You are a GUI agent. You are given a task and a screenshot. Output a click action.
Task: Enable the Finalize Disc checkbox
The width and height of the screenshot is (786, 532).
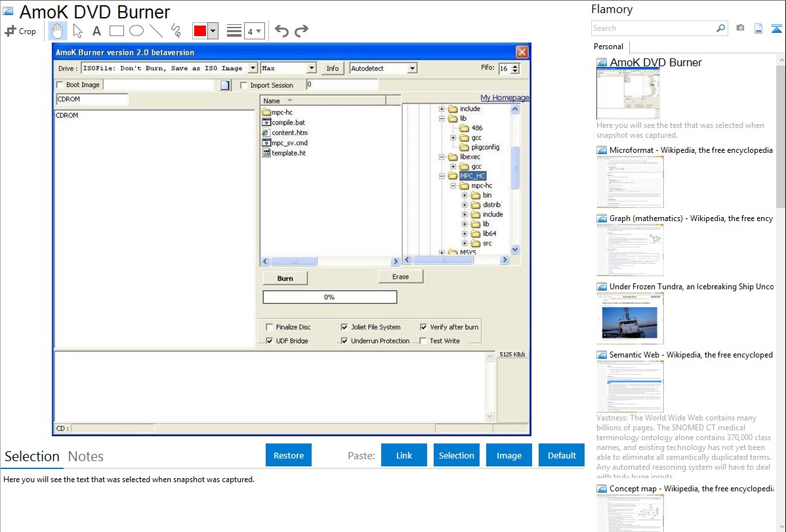[270, 327]
